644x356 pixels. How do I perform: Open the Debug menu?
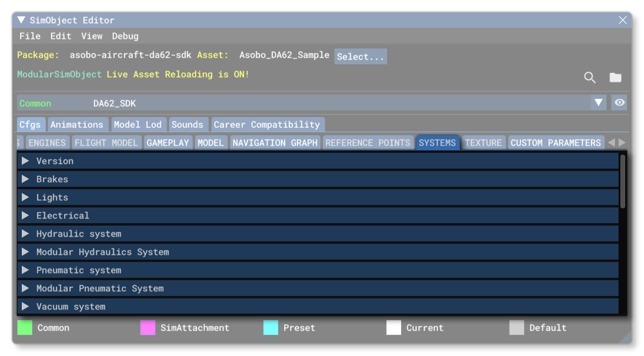click(125, 36)
